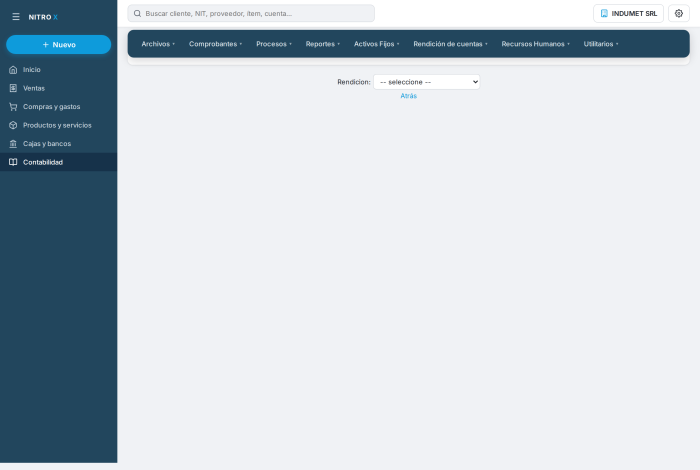Open Ventas section in sidebar
The image size is (700, 470).
click(58, 88)
